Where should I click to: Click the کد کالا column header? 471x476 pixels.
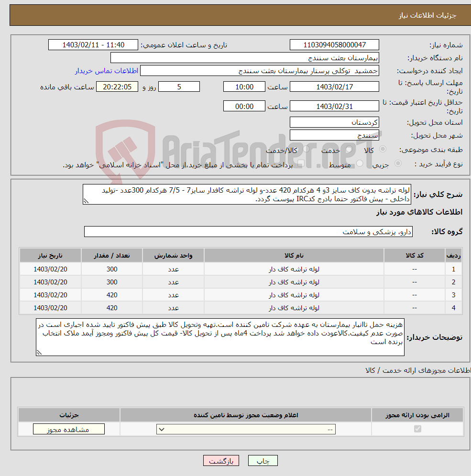point(415,255)
